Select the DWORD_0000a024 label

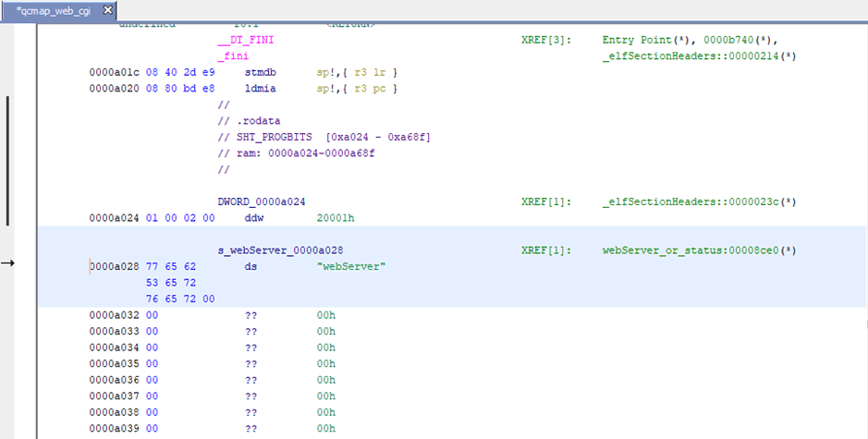coord(262,201)
